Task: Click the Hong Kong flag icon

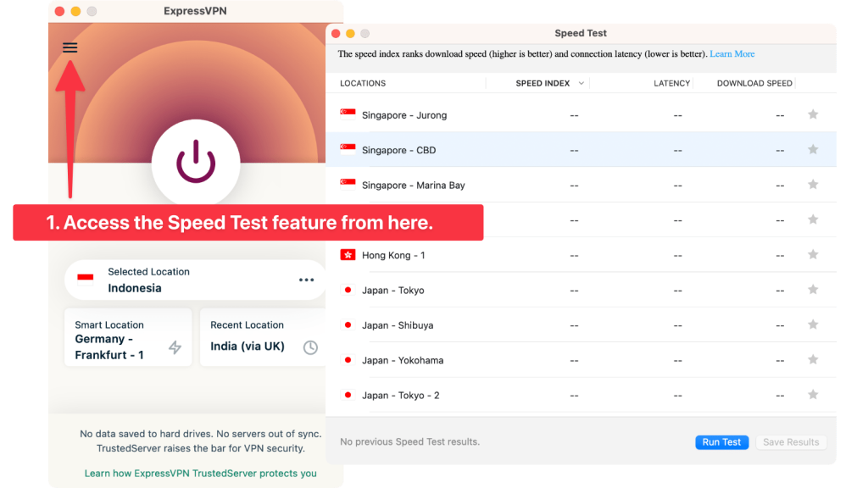Action: coord(348,254)
